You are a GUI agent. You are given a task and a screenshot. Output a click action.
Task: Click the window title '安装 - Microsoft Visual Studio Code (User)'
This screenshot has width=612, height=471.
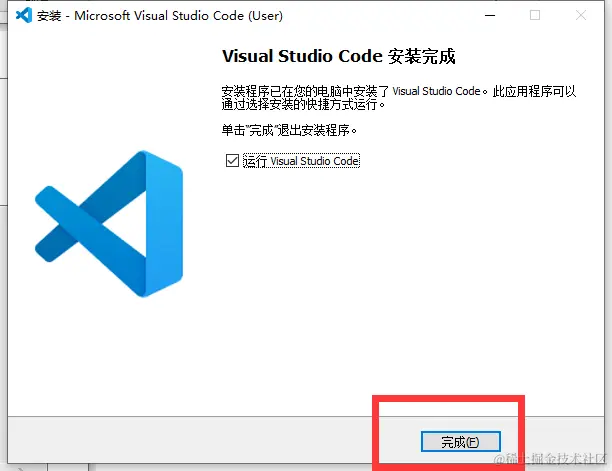click(160, 16)
